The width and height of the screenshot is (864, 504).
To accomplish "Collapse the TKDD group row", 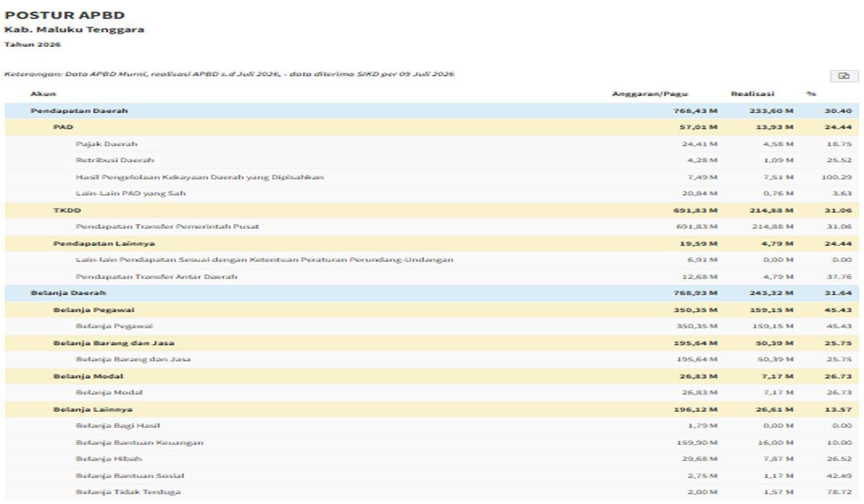I will coord(432,210).
